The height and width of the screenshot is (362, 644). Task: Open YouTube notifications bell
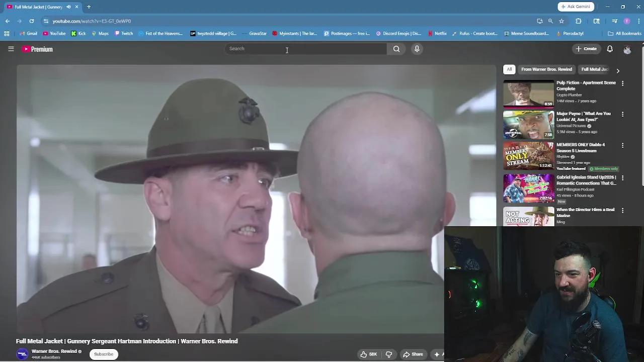click(x=610, y=49)
